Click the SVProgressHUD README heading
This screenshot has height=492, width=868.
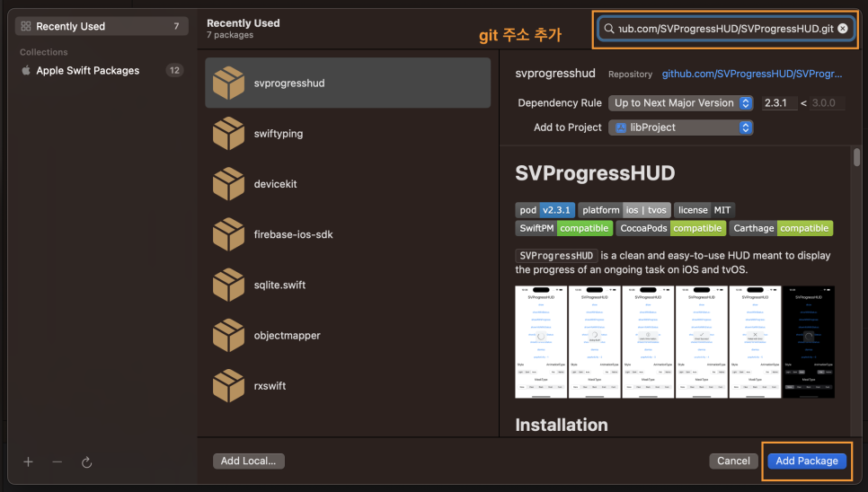tap(595, 173)
